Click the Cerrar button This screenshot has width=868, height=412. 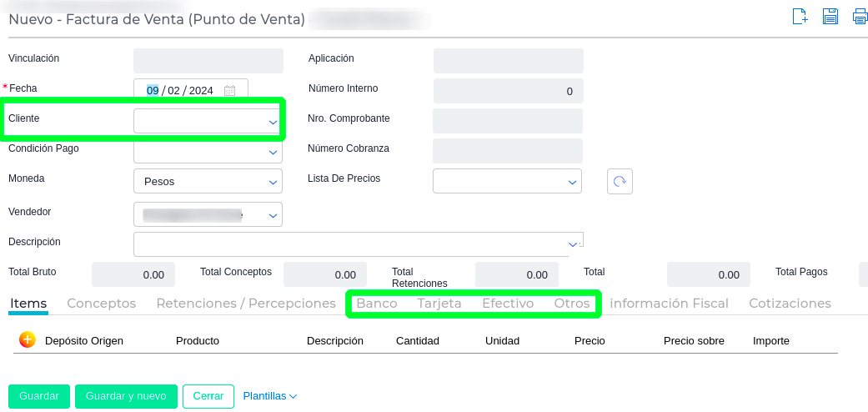tap(208, 396)
